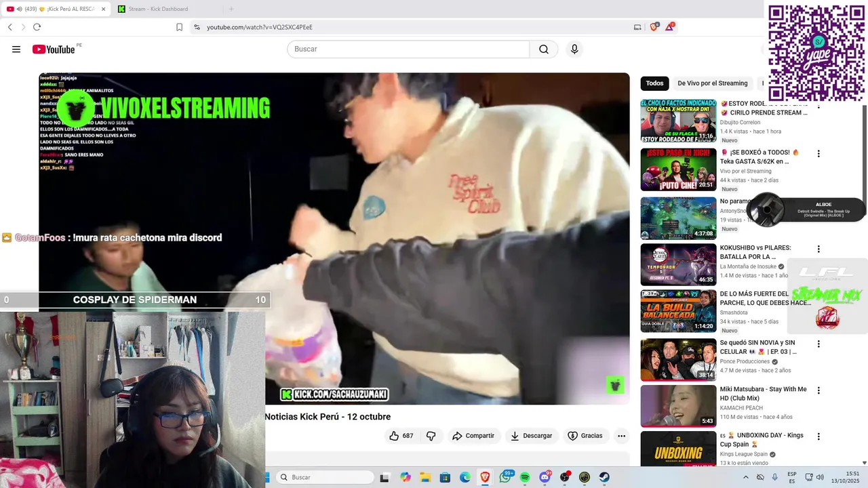Screen dimensions: 868x488
Task: Click the youtube.com address bar URL
Action: coord(260,27)
